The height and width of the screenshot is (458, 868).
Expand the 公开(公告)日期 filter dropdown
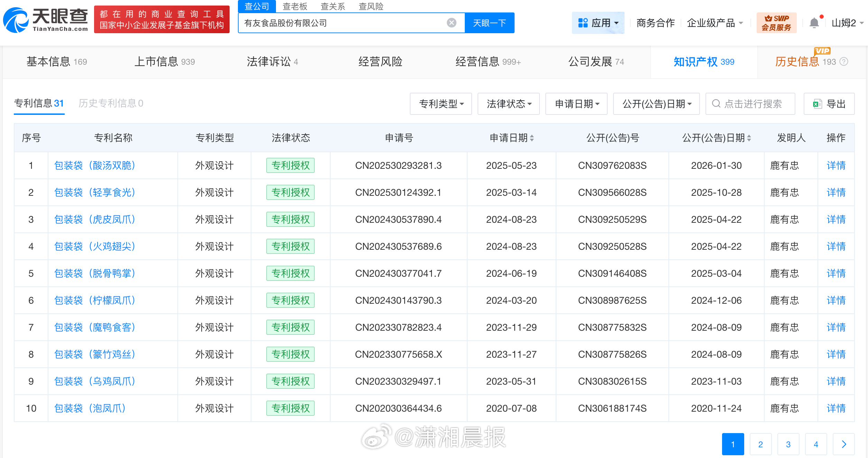click(656, 104)
